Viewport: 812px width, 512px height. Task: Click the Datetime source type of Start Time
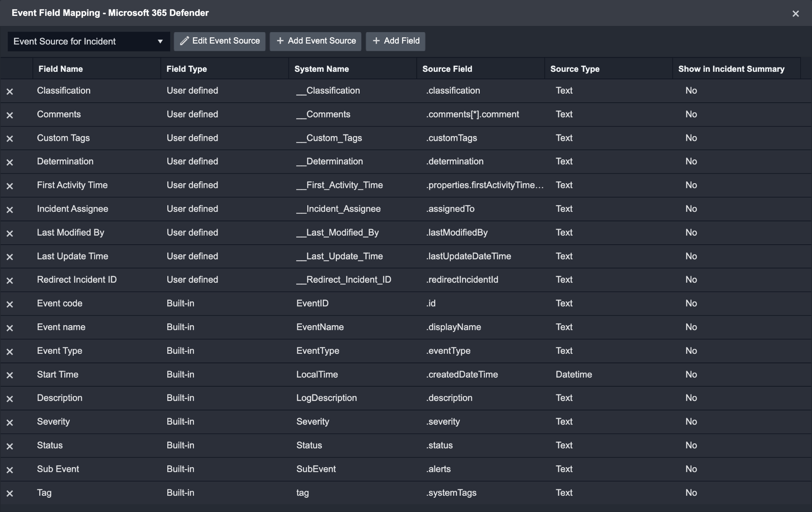573,374
